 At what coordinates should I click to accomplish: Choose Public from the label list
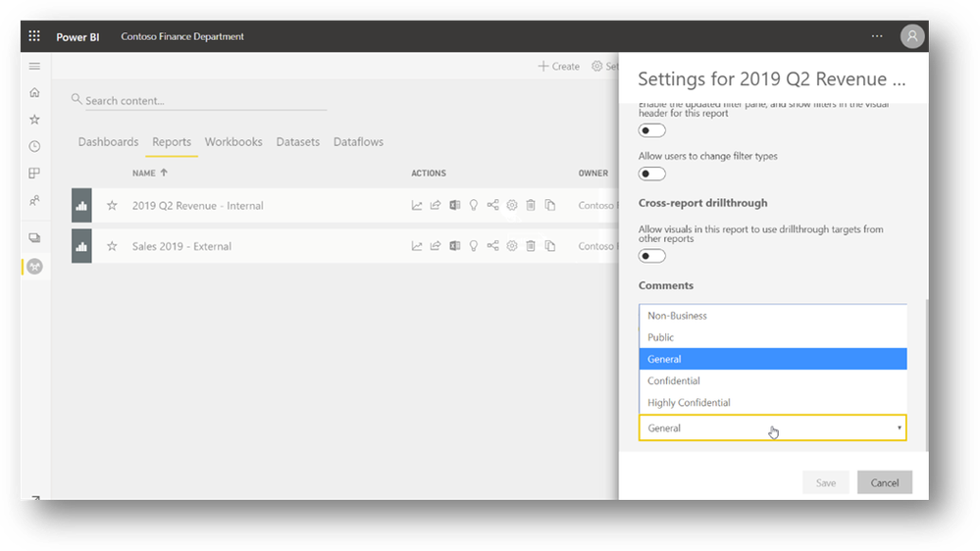(772, 337)
